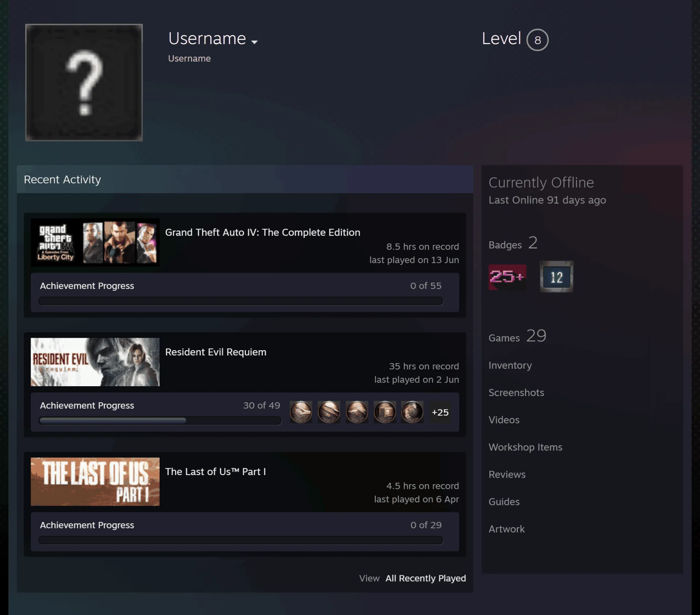Open Artwork in the sidebar
The width and height of the screenshot is (700, 615).
(506, 529)
